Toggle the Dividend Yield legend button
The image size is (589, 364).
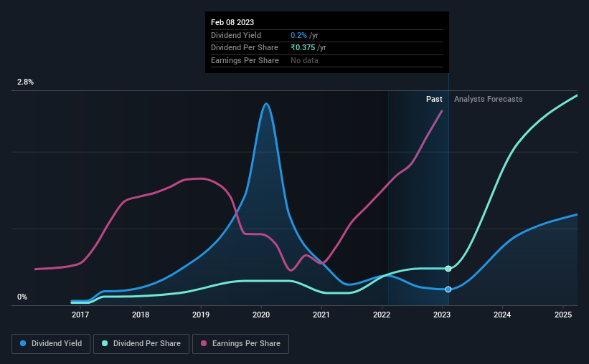click(x=51, y=344)
